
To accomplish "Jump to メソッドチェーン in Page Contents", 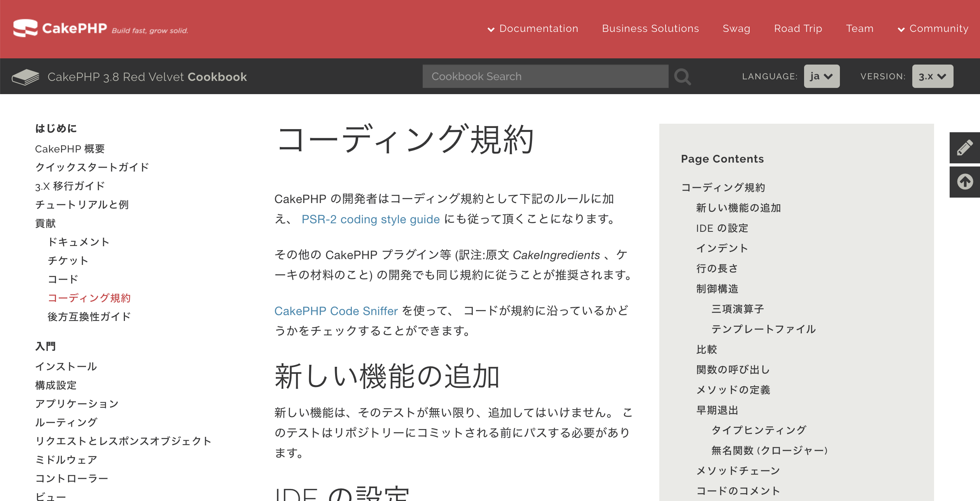I will coord(738,471).
